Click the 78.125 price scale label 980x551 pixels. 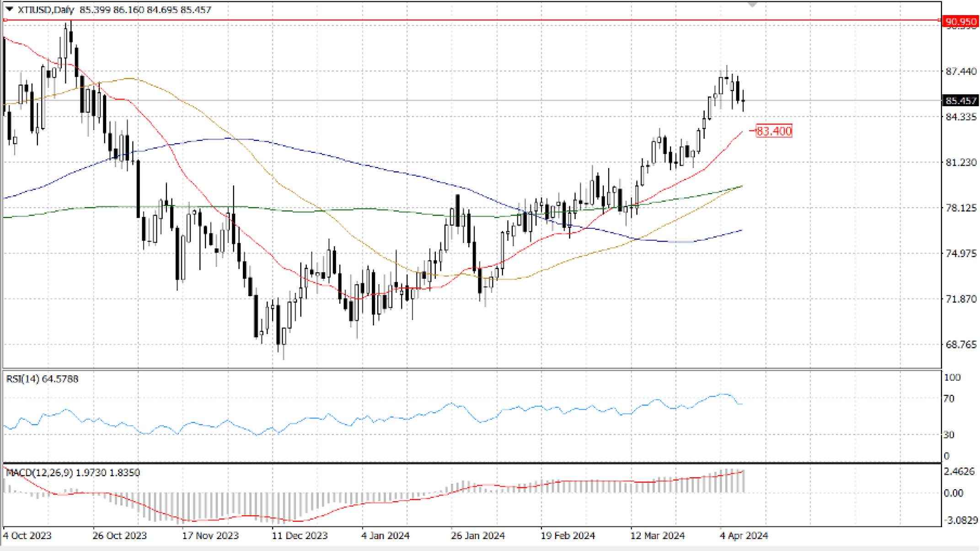(x=961, y=208)
